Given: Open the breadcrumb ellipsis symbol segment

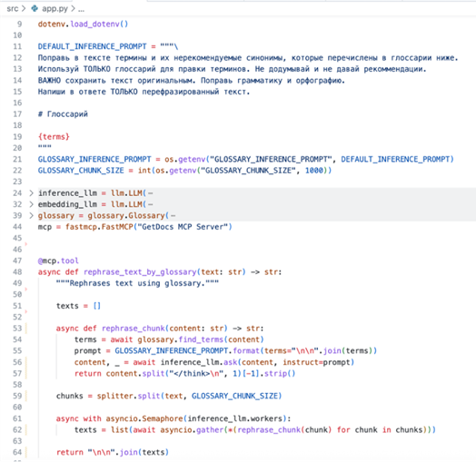Looking at the screenshot, I should click(x=82, y=10).
